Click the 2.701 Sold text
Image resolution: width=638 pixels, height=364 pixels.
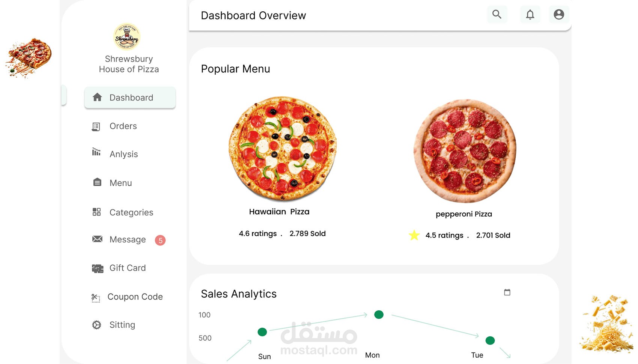493,235
